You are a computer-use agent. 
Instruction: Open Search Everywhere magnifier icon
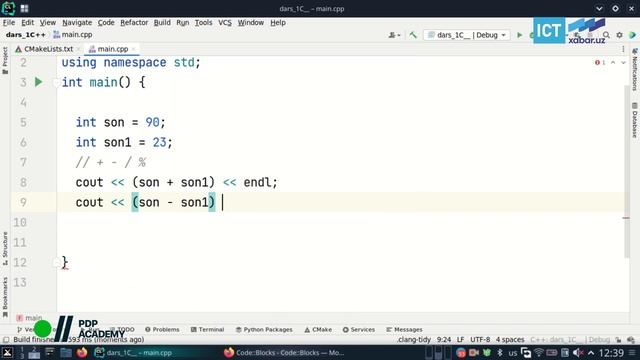(607, 35)
